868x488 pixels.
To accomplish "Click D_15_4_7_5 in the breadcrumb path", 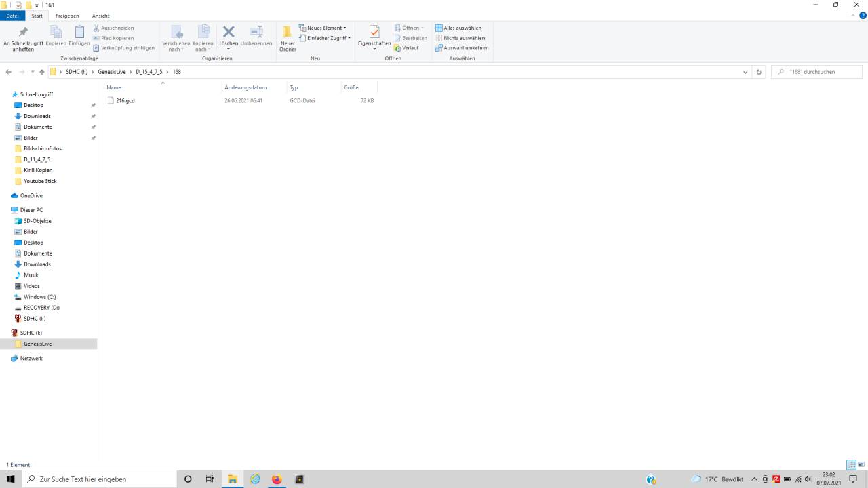I will [x=149, y=72].
